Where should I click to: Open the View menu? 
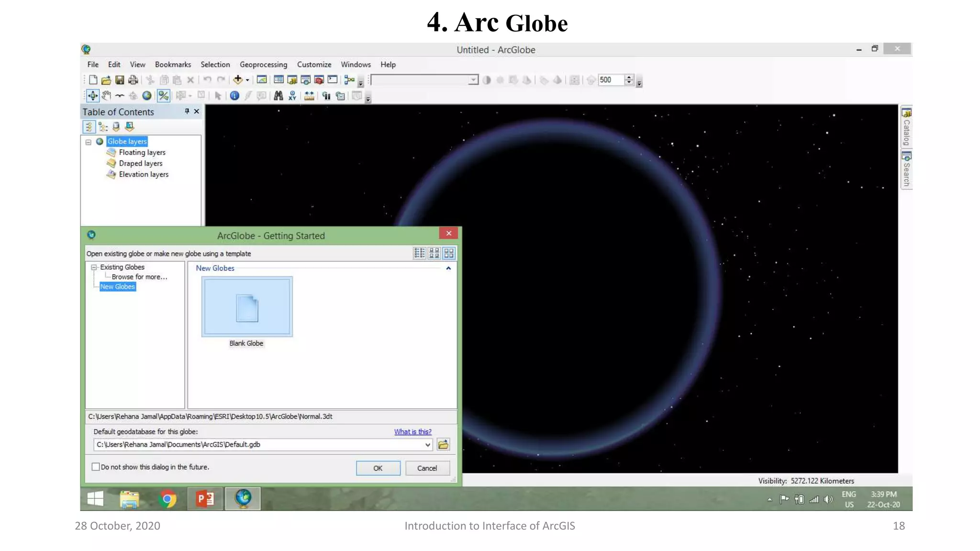click(x=137, y=65)
